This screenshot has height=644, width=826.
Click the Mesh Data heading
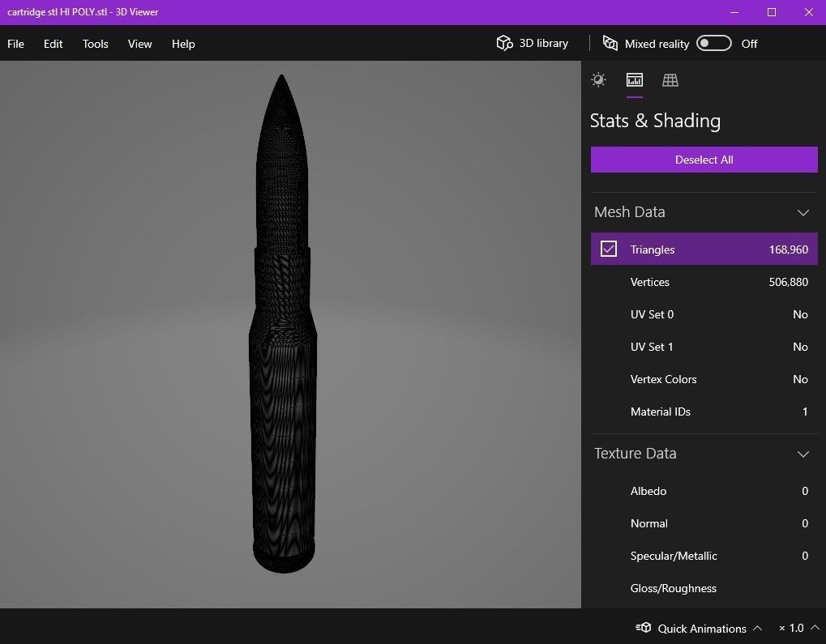[x=630, y=211]
